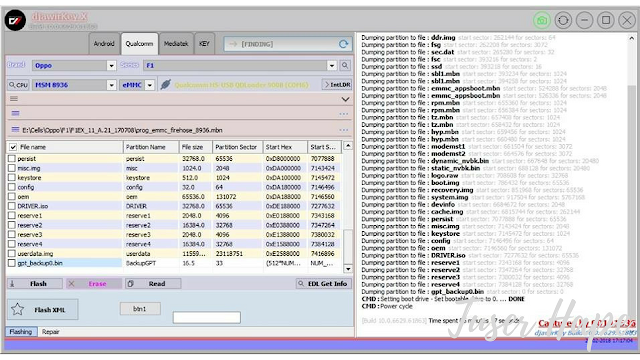This screenshot has height=360, width=640.
Task: Click the empty text field below btn1
Action: (207, 318)
